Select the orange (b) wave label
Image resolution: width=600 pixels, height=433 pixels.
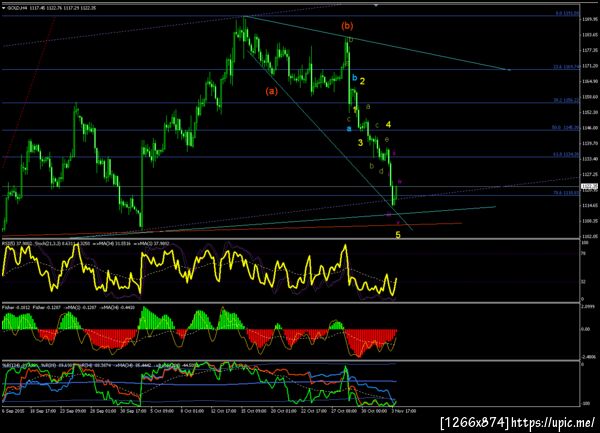pos(347,26)
